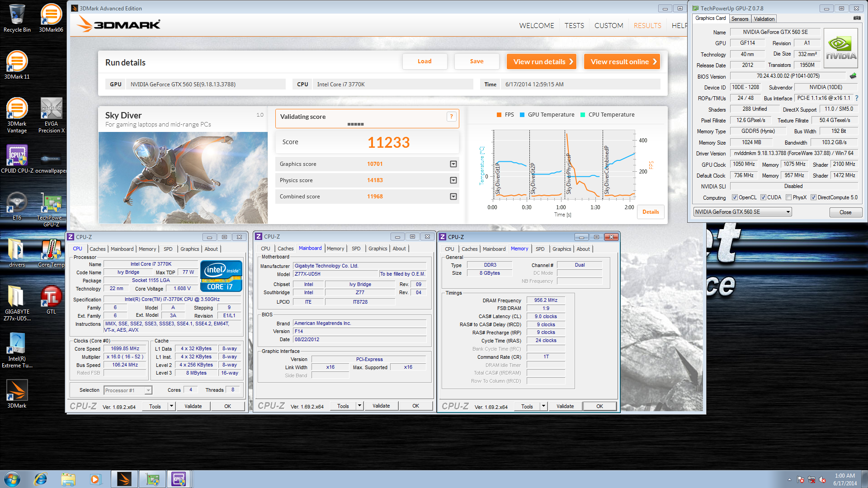Open SPD tab in the middle CPU-Z window

(356, 249)
